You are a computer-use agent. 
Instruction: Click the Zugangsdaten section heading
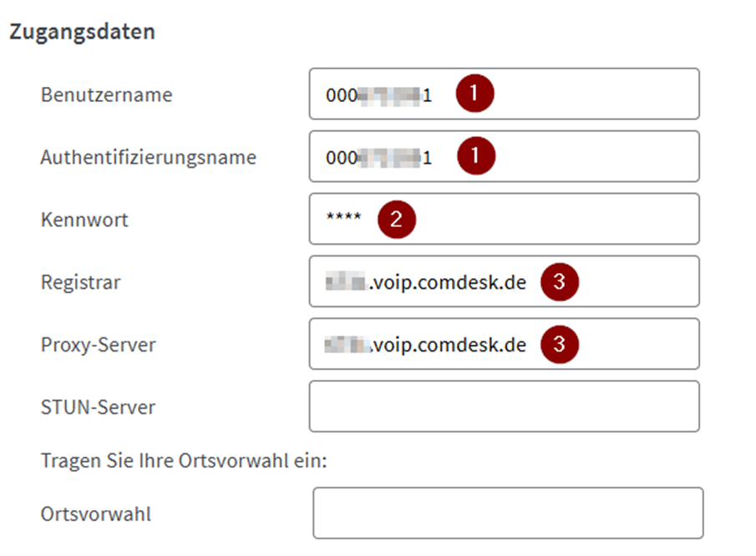coord(82,32)
